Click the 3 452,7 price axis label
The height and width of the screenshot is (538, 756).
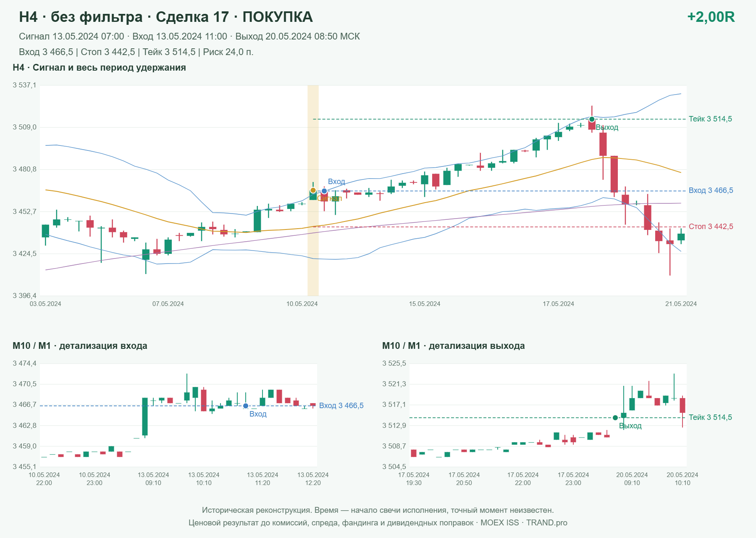pyautogui.click(x=24, y=211)
